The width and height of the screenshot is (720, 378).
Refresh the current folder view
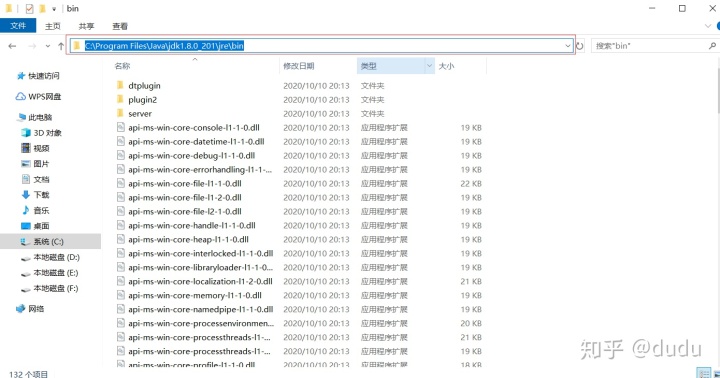pos(580,46)
